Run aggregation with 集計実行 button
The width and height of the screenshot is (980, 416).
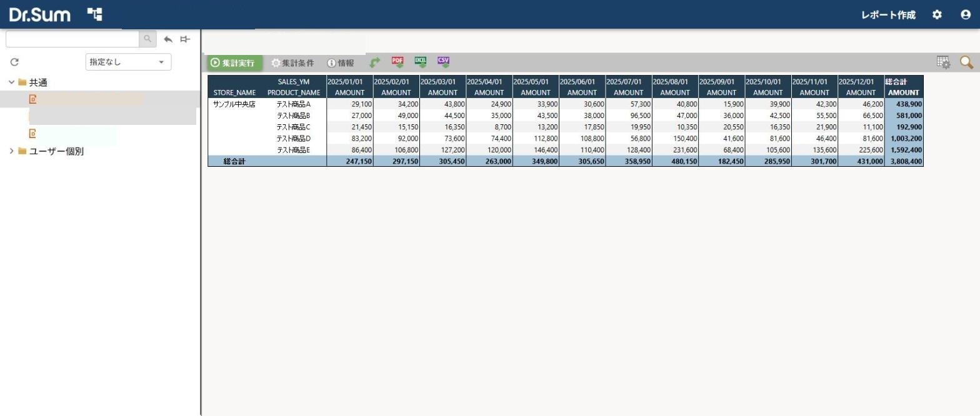[234, 62]
